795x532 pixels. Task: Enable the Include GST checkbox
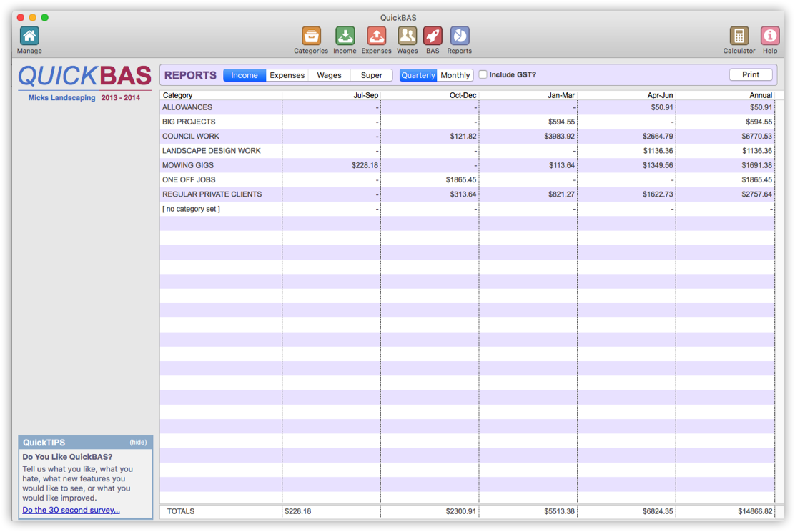pos(483,74)
